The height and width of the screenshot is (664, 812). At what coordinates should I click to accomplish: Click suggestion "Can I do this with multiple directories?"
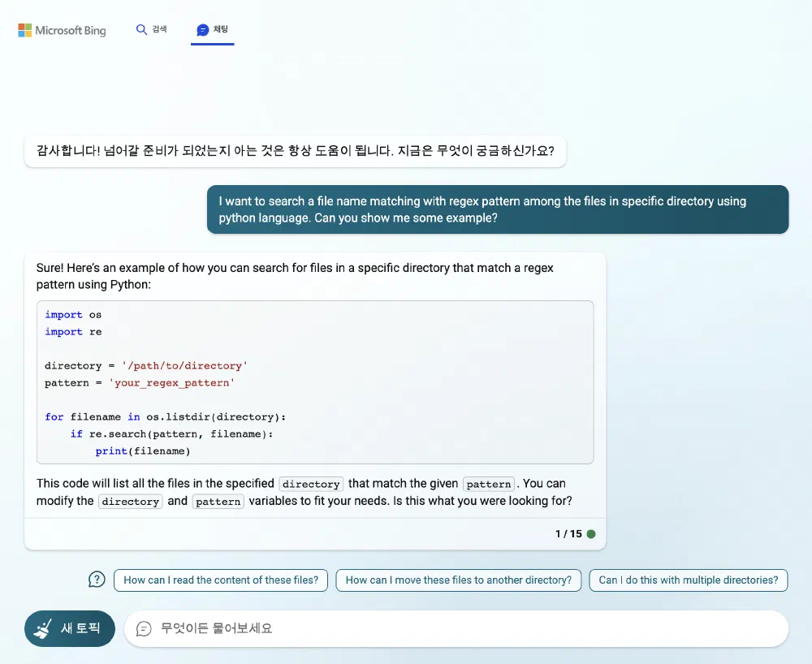[x=688, y=580]
